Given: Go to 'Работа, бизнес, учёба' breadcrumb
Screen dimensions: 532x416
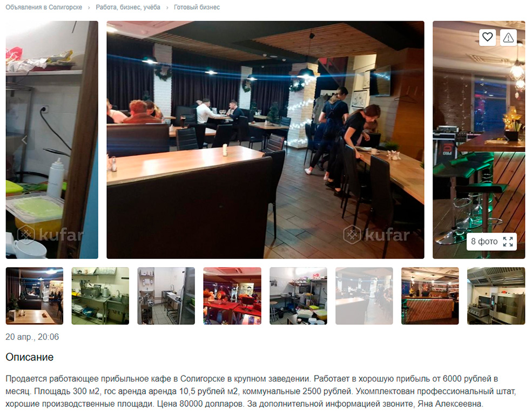Looking at the screenshot, I should pyautogui.click(x=128, y=7).
